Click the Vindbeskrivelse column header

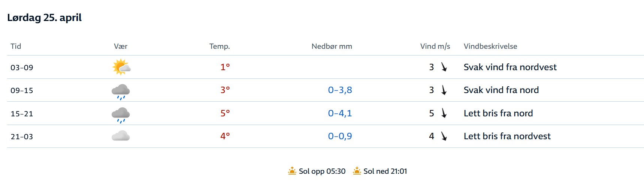pyautogui.click(x=490, y=46)
